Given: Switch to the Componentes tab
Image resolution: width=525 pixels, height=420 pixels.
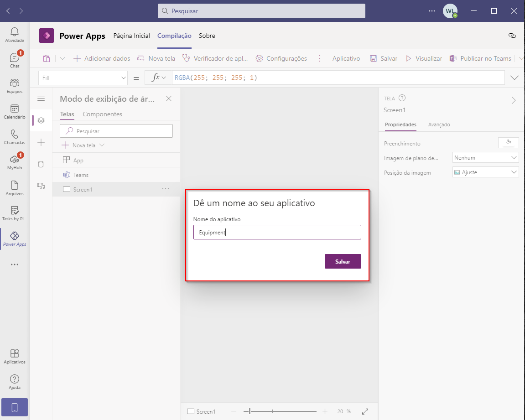Looking at the screenshot, I should click(102, 114).
